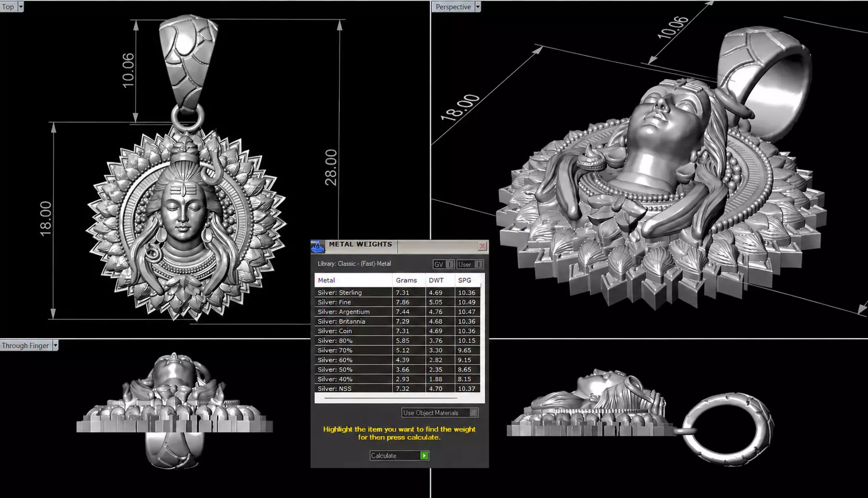
Task: Open the Top viewport dropdown arrow
Action: [20, 7]
